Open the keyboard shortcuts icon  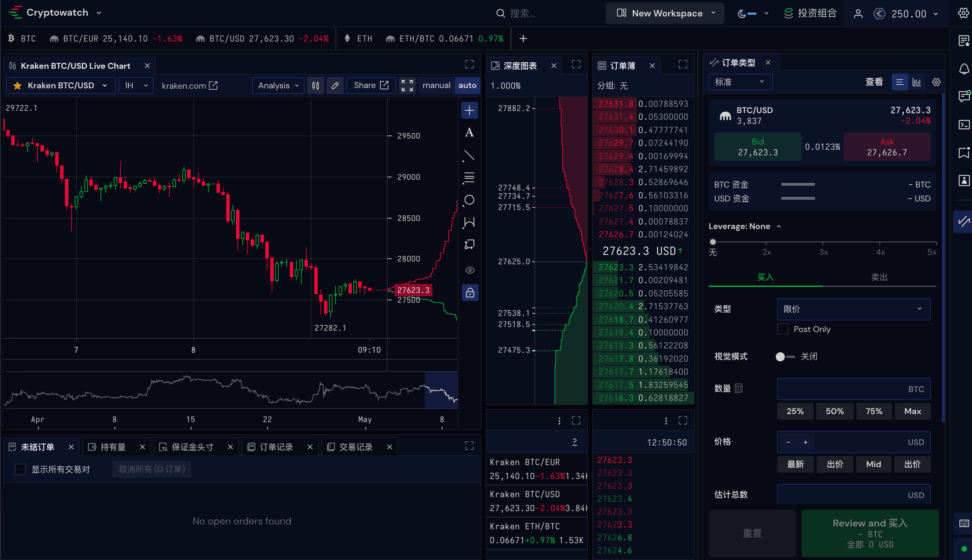(x=964, y=523)
